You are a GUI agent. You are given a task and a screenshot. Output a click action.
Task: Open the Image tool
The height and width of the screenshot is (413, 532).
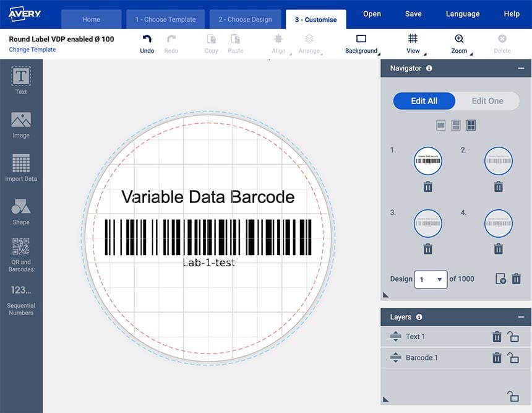click(x=21, y=124)
